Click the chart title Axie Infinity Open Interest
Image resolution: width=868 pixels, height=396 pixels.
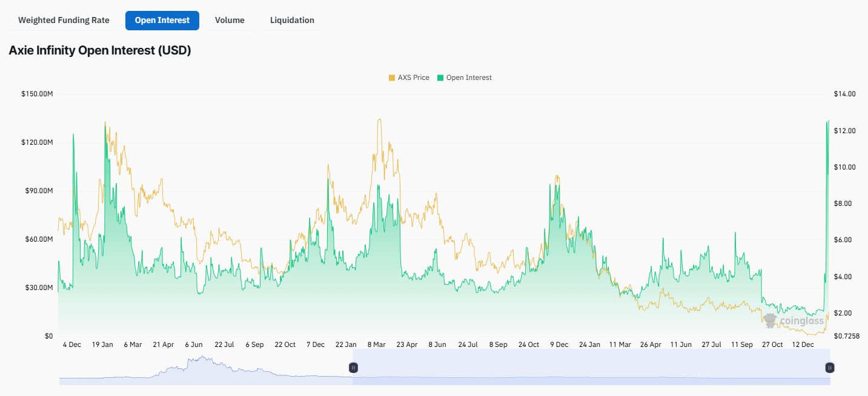click(99, 50)
